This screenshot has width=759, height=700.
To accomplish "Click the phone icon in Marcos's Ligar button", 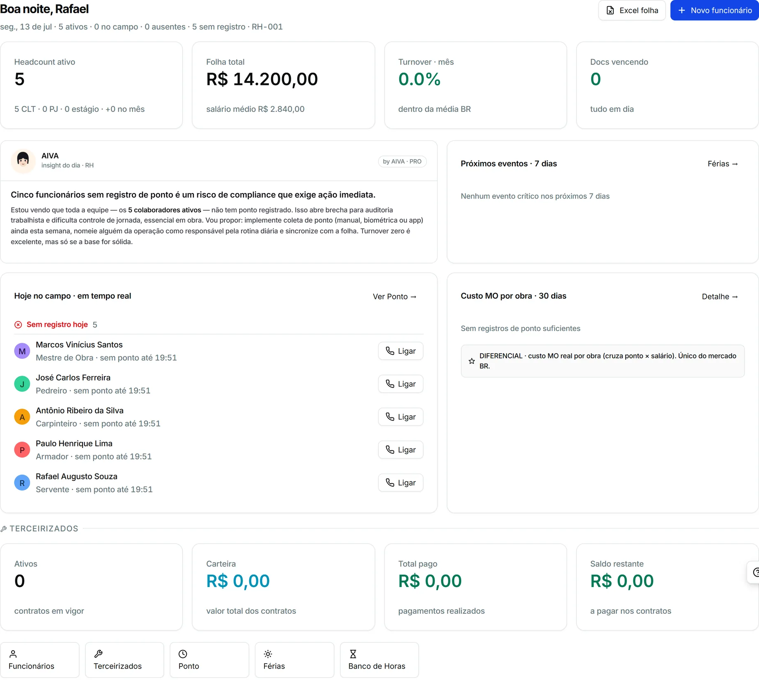I will [390, 351].
